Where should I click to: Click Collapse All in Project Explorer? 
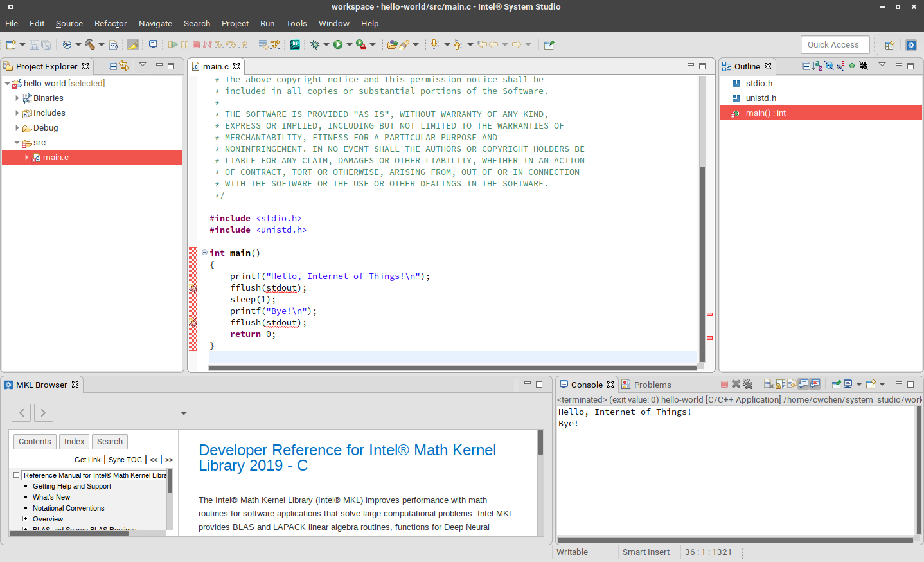click(113, 66)
